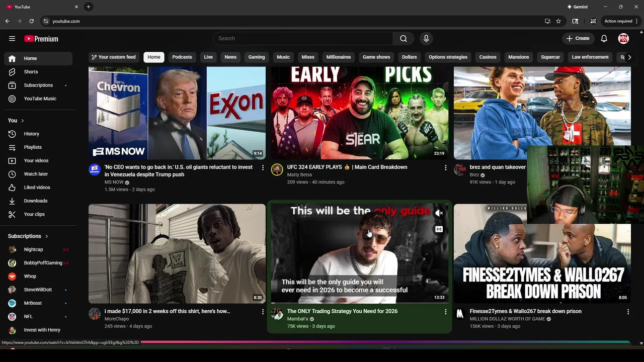
Task: Start voice search with the microphone
Action: [426, 39]
